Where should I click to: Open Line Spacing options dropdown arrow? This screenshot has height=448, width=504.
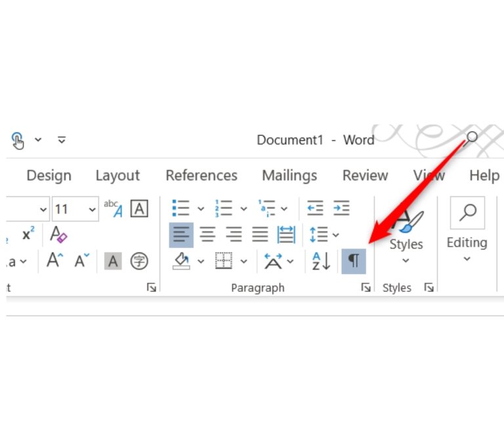[x=335, y=235]
